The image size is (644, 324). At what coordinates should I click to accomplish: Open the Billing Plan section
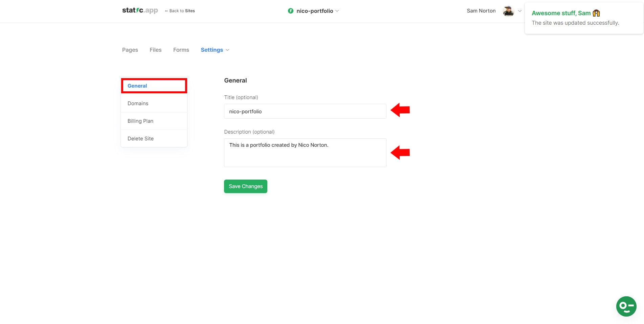coord(140,121)
